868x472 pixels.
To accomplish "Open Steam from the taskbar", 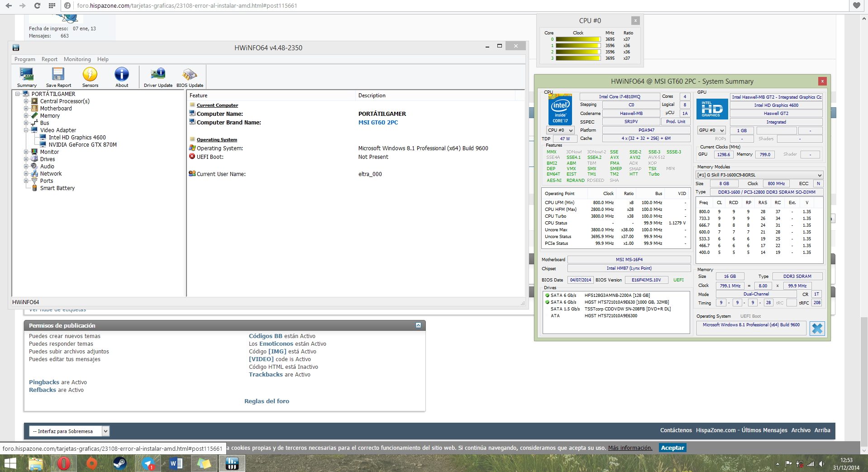I will pyautogui.click(x=120, y=463).
